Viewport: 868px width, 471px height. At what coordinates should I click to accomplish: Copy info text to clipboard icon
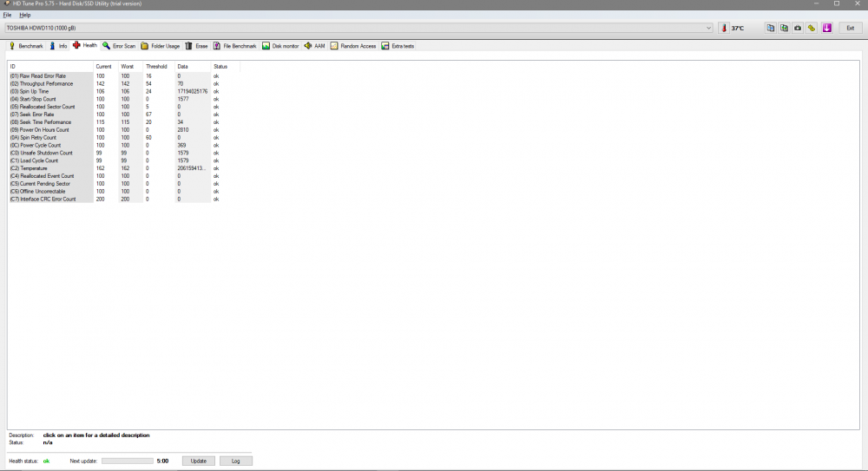coord(770,28)
